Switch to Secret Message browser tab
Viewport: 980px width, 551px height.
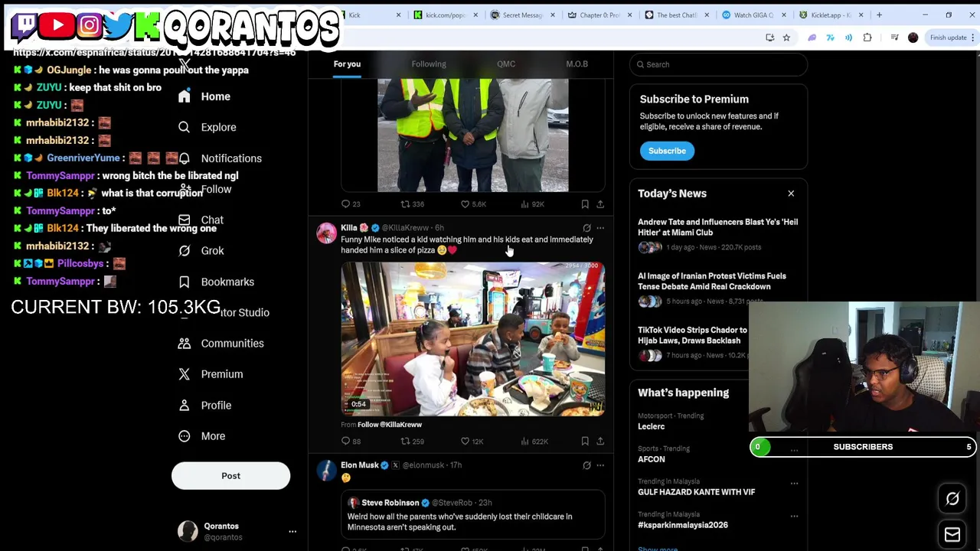pyautogui.click(x=522, y=15)
